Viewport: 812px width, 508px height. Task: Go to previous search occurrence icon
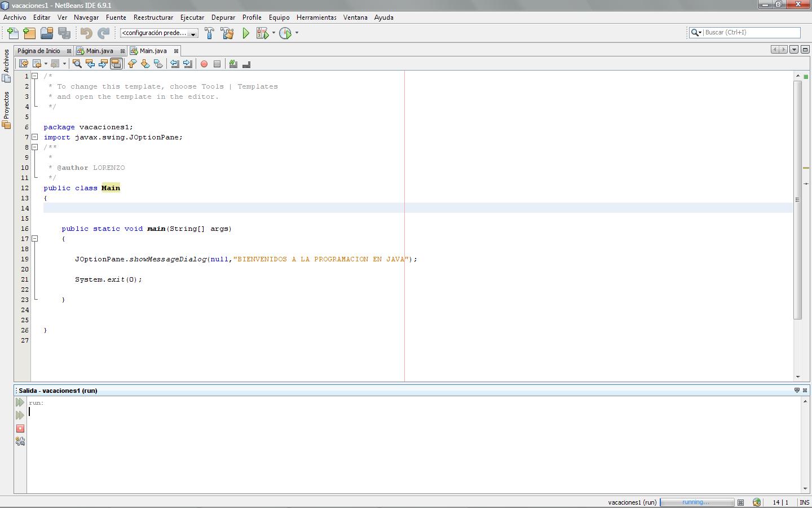tap(90, 64)
